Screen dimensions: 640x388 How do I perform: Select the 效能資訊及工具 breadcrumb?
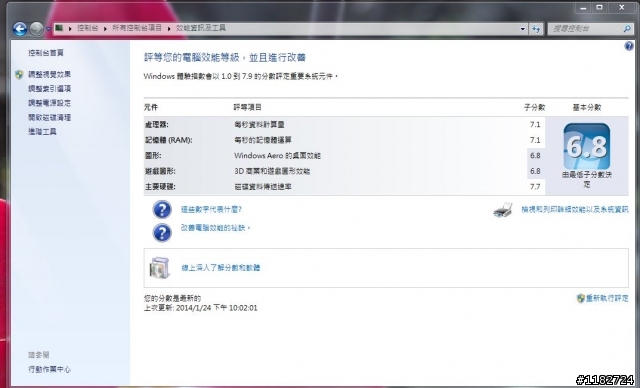(201, 28)
